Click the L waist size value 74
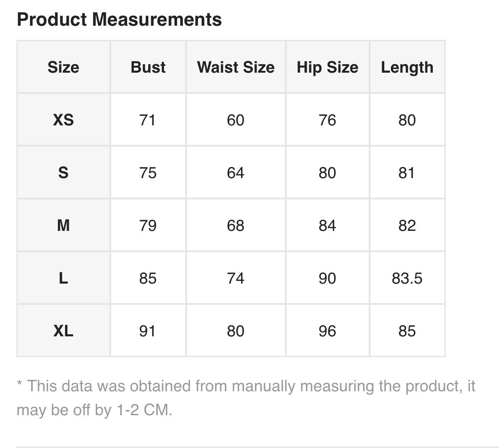The width and height of the screenshot is (499, 448). pyautogui.click(x=235, y=278)
